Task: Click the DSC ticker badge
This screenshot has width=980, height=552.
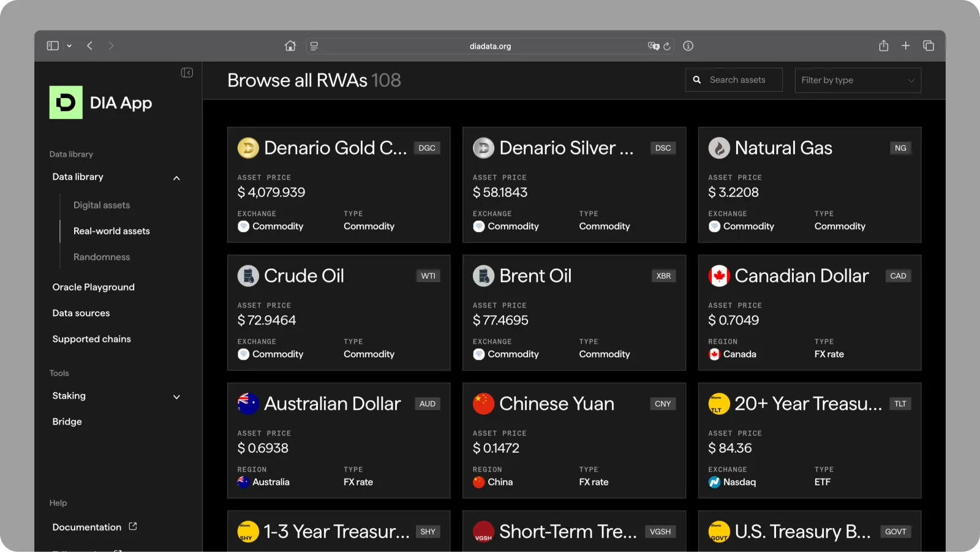Action: pyautogui.click(x=663, y=148)
